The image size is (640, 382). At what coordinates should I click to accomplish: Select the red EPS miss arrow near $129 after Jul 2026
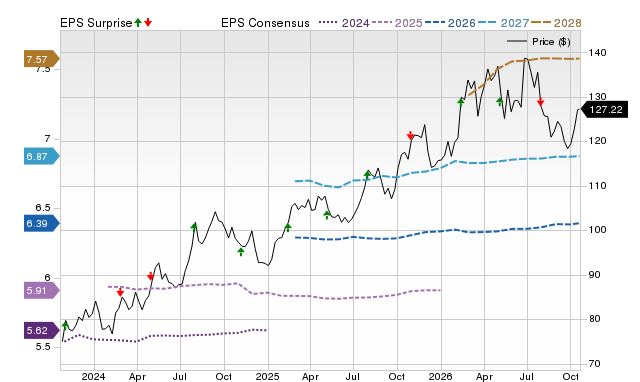click(x=540, y=102)
